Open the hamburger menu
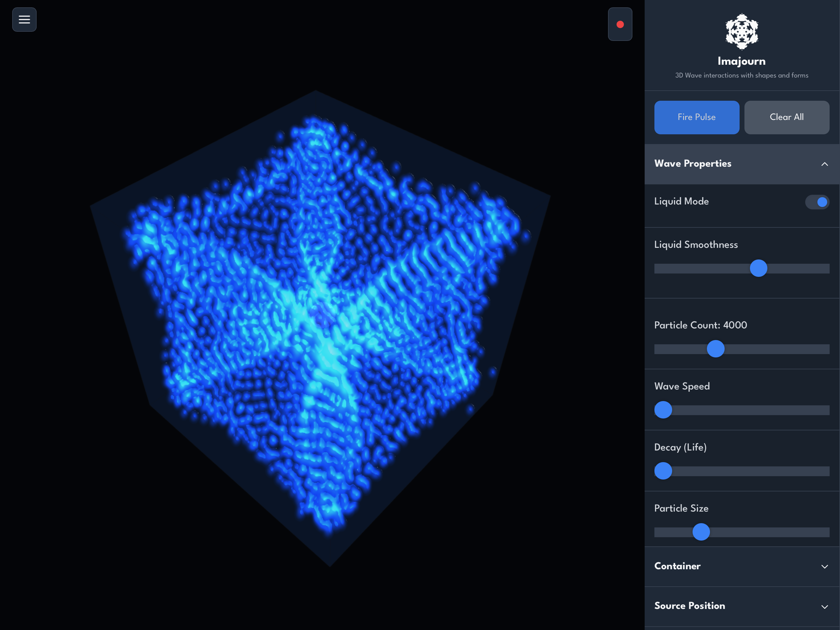 pyautogui.click(x=24, y=19)
